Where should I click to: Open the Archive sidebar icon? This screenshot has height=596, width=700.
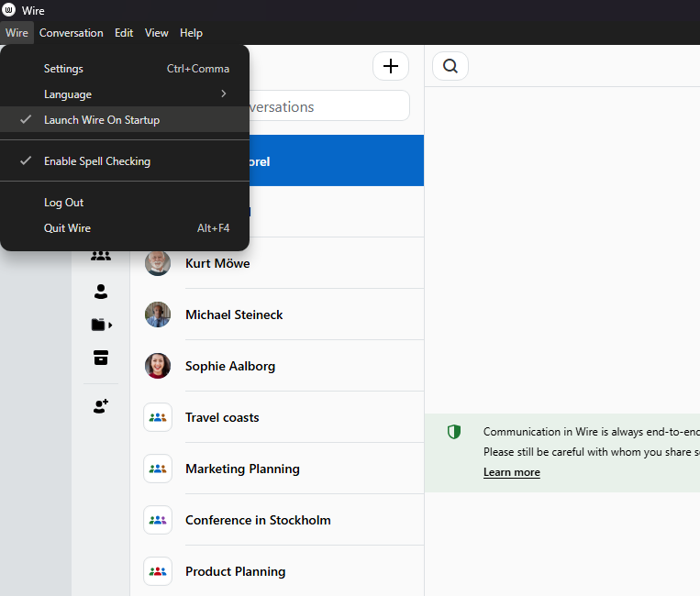101,358
